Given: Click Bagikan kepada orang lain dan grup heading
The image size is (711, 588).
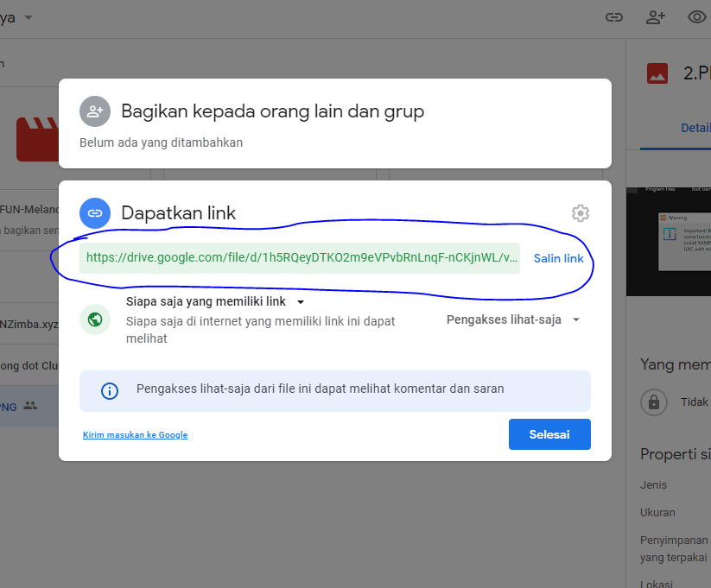Looking at the screenshot, I should pyautogui.click(x=272, y=111).
